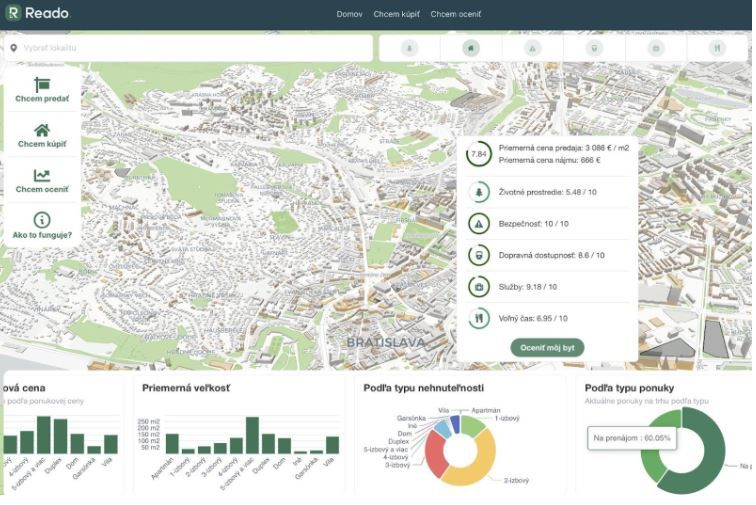Click the Reado logo in header
Image resolution: width=756 pixels, height=505 pixels.
pyautogui.click(x=38, y=14)
